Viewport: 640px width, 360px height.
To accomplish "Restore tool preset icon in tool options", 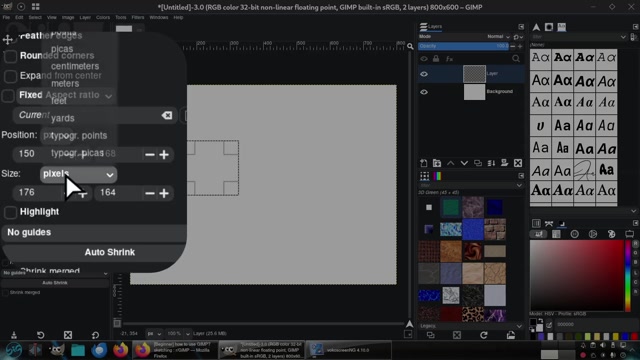I will [40, 335].
